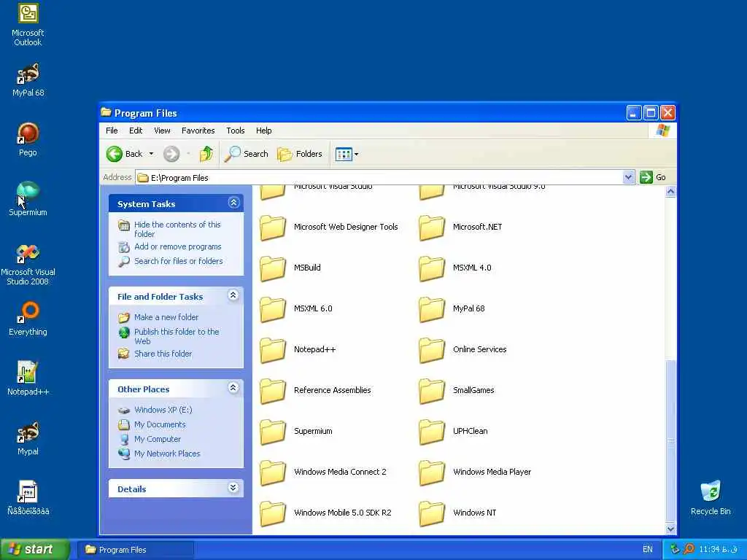Go back with the Back button
The image size is (747, 560).
tap(125, 154)
